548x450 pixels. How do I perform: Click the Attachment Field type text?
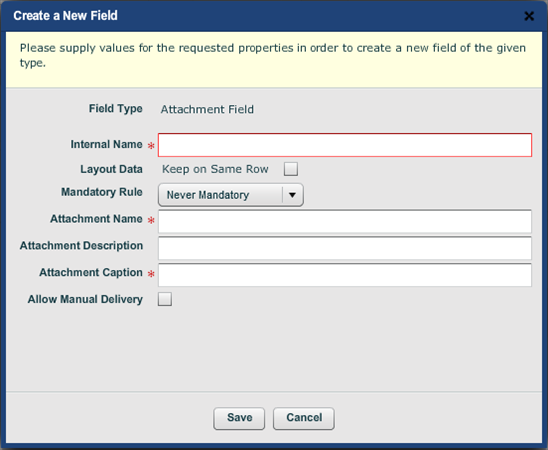pyautogui.click(x=207, y=109)
